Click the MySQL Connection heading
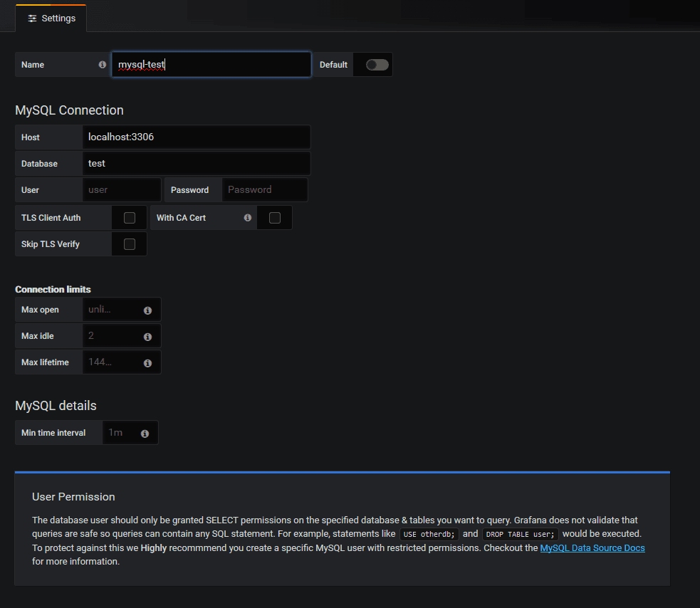The image size is (700, 608). point(69,110)
